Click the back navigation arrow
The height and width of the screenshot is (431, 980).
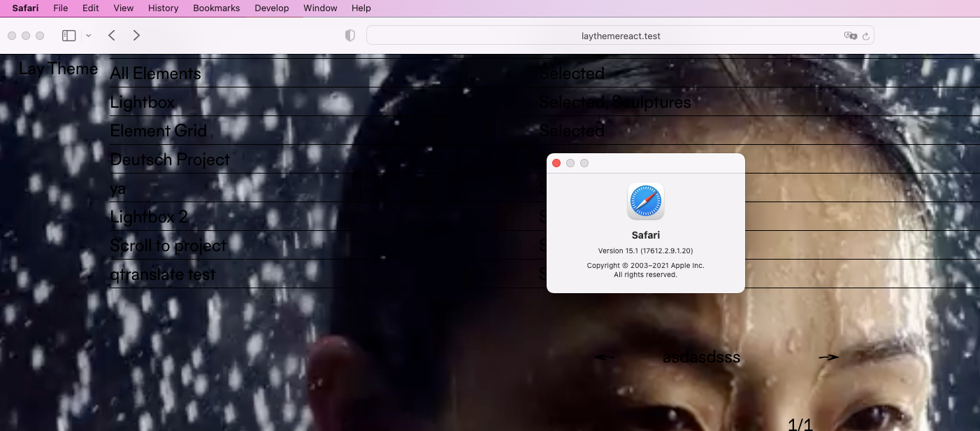point(111,35)
